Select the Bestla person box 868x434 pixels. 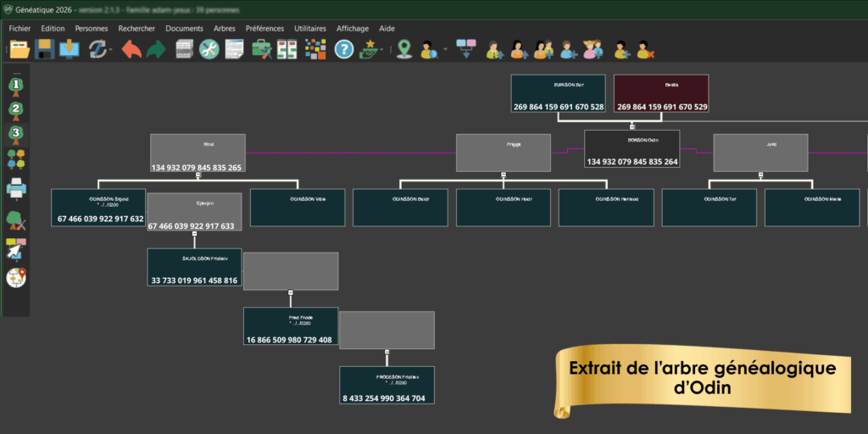coord(660,93)
